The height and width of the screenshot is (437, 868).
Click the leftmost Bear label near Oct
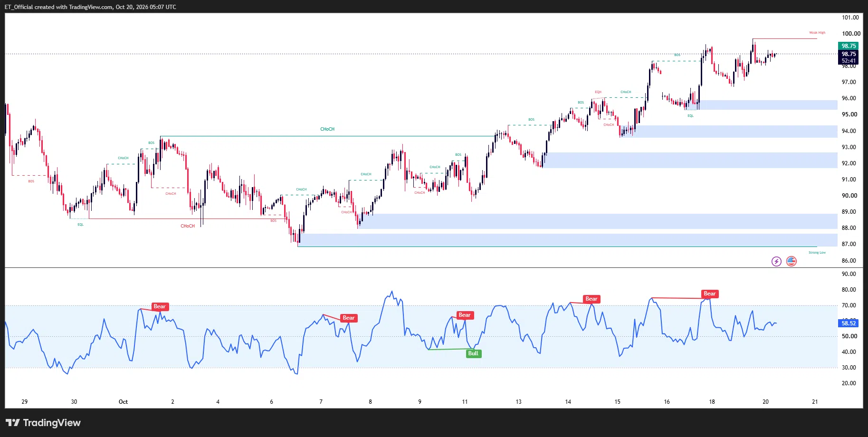[160, 306]
